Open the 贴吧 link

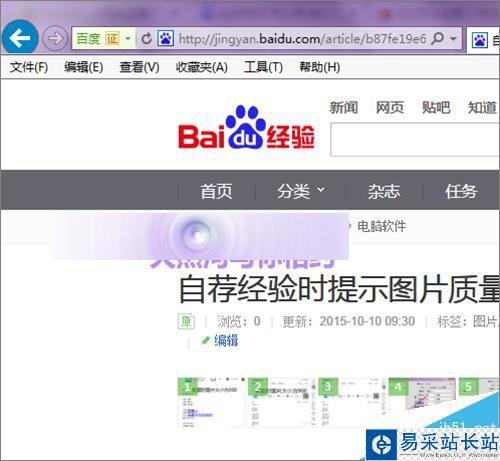[x=436, y=108]
